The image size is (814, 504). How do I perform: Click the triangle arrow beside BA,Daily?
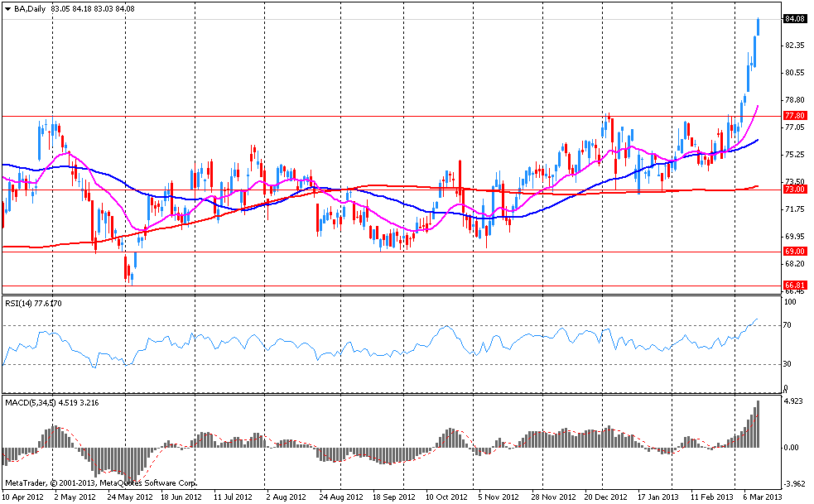[7, 8]
